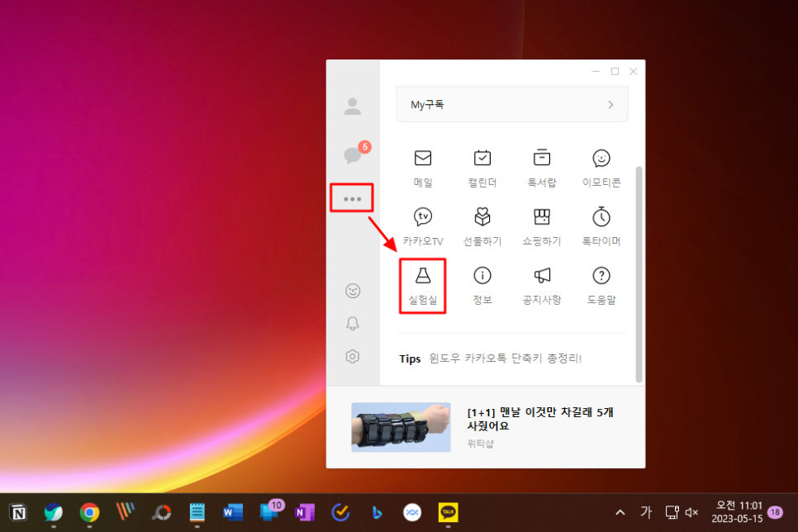
Task: Expand the My구독 row
Action: pos(512,104)
